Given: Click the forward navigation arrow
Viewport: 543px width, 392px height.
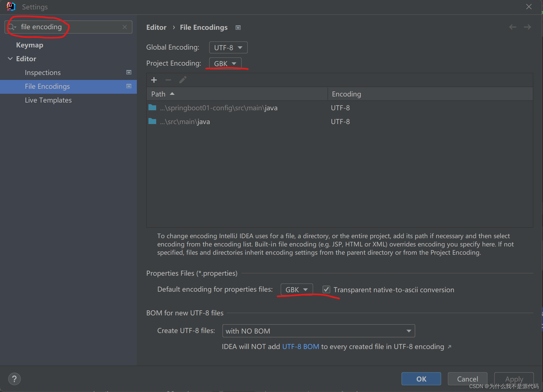Looking at the screenshot, I should pyautogui.click(x=527, y=27).
